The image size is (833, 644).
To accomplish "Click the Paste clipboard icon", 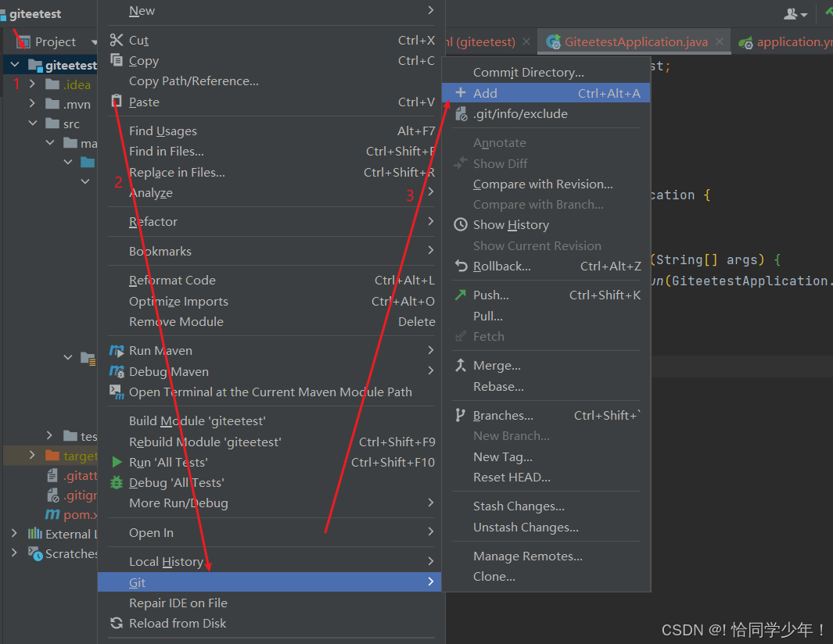I will click(117, 101).
